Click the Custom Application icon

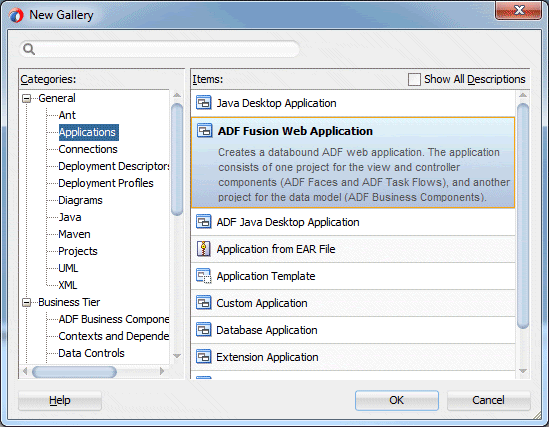[x=203, y=303]
